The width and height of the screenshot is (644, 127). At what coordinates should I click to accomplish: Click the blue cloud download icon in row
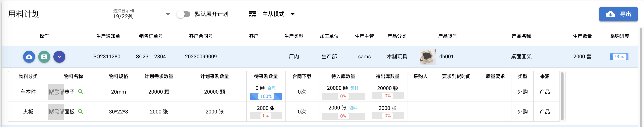click(x=29, y=57)
